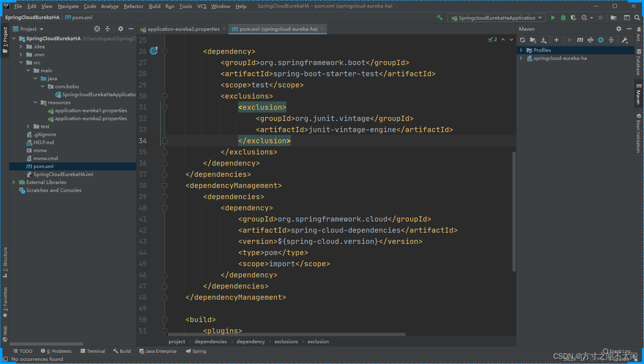The height and width of the screenshot is (364, 644).
Task: Reload all Maven projects
Action: coord(523,40)
